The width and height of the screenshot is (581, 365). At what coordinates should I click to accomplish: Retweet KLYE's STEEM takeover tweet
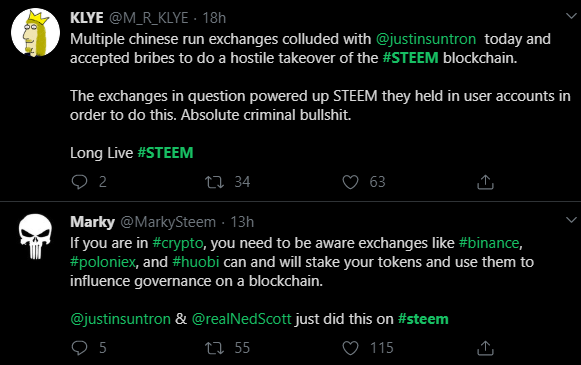(215, 182)
